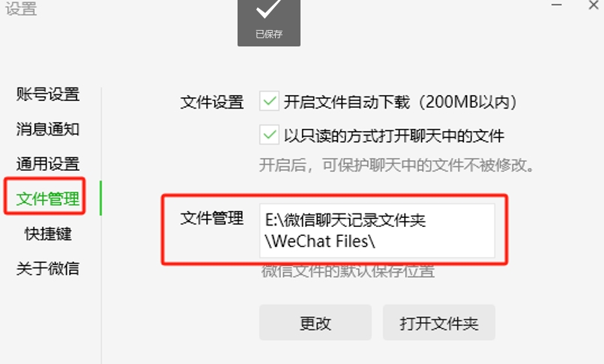This screenshot has height=364, width=604.
Task: Open the 账号设置 settings section
Action: tap(48, 94)
